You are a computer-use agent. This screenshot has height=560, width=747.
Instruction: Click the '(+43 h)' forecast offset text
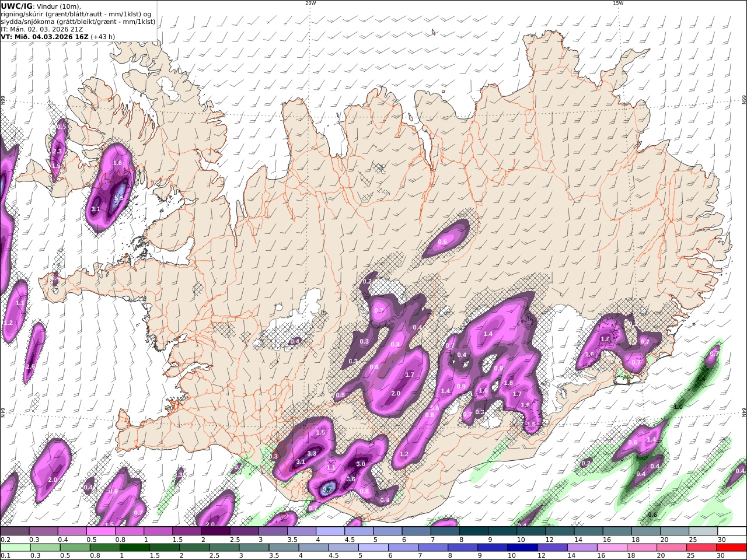103,36
